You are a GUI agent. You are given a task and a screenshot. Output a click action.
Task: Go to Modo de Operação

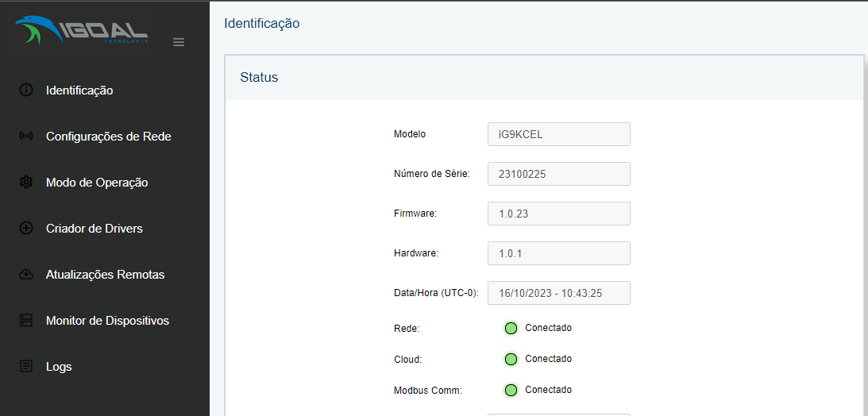(x=97, y=183)
